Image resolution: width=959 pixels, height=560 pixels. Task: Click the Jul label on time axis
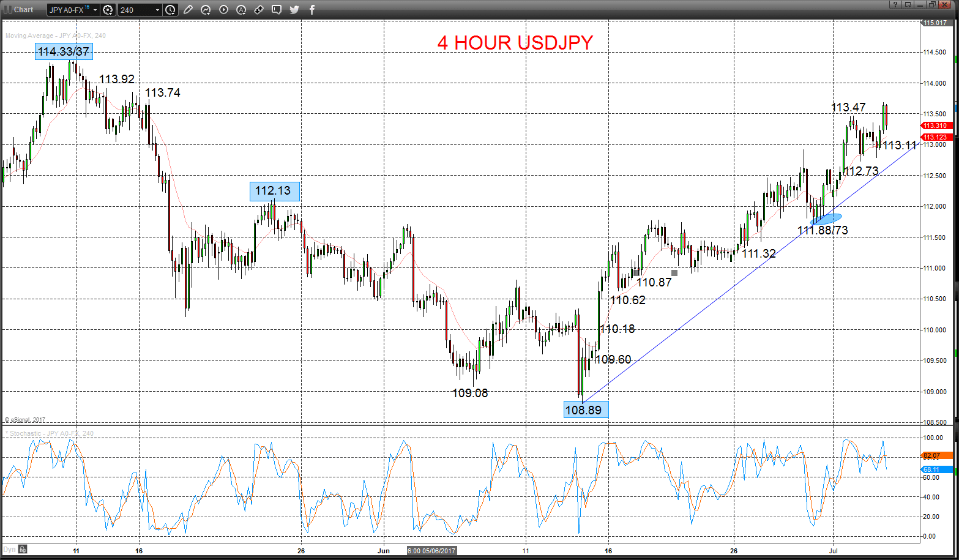pos(833,551)
